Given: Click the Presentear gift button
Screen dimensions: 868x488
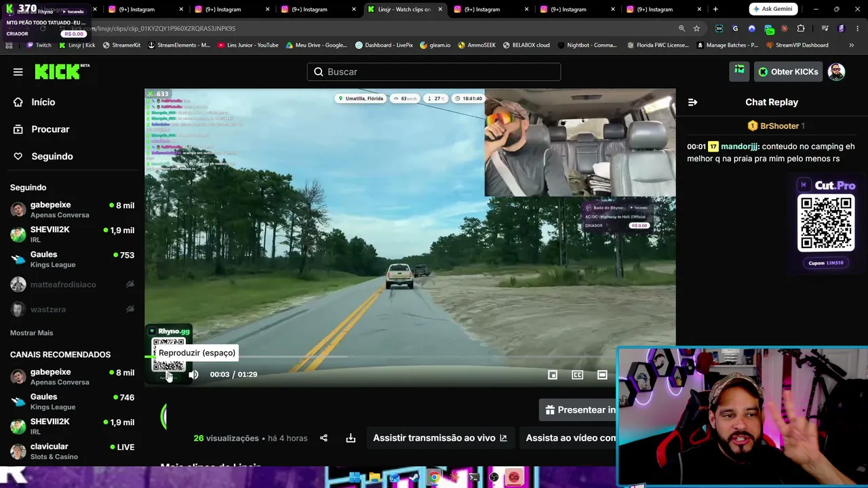Looking at the screenshot, I should 578,410.
